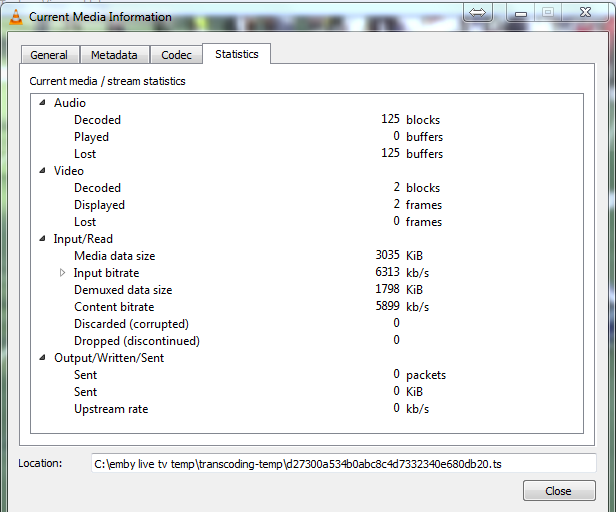Collapse the Audio section
616x512 pixels.
42,103
